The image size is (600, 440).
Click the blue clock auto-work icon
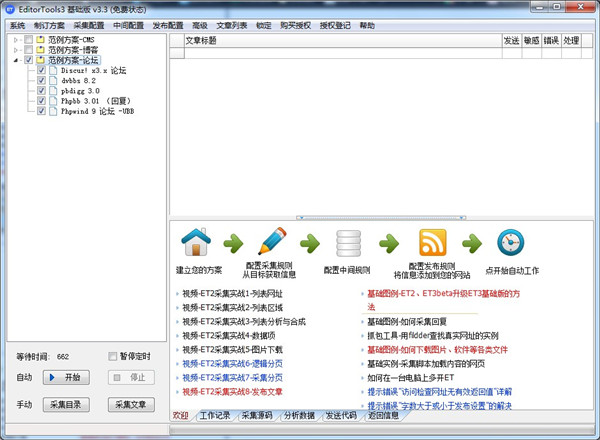[510, 242]
